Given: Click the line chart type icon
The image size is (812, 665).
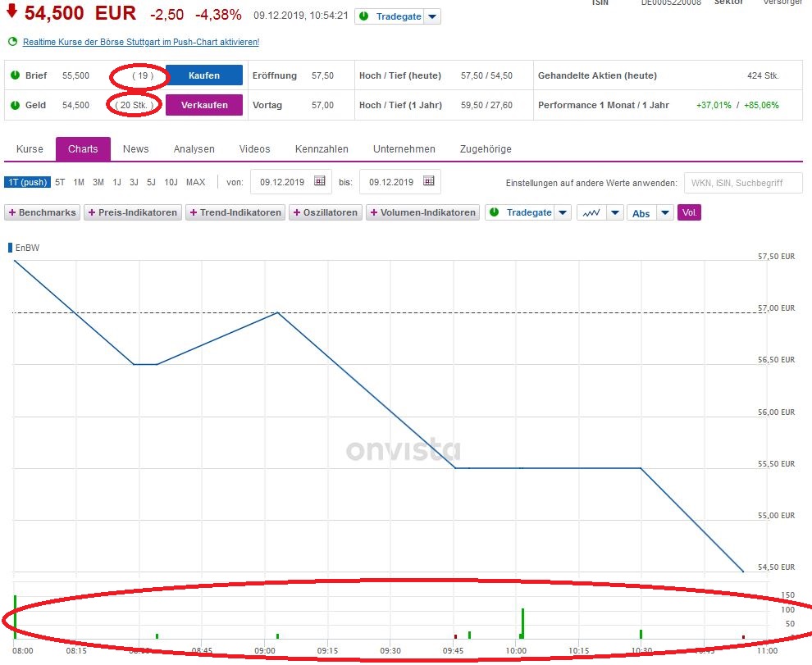Looking at the screenshot, I should tap(591, 213).
